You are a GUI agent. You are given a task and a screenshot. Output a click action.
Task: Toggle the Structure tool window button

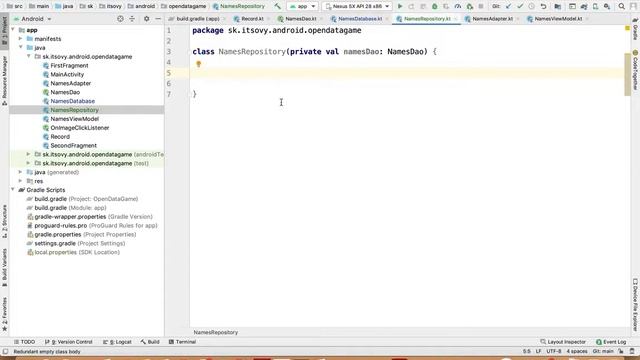click(x=4, y=222)
